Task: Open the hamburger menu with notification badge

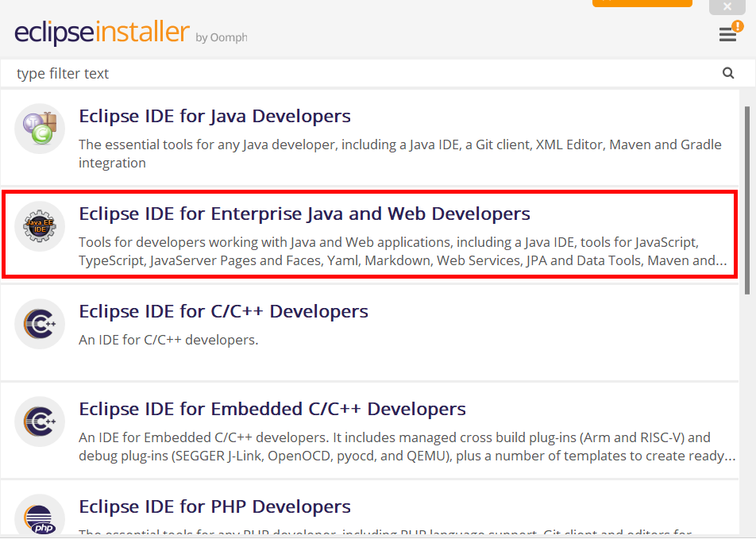Action: tap(731, 32)
